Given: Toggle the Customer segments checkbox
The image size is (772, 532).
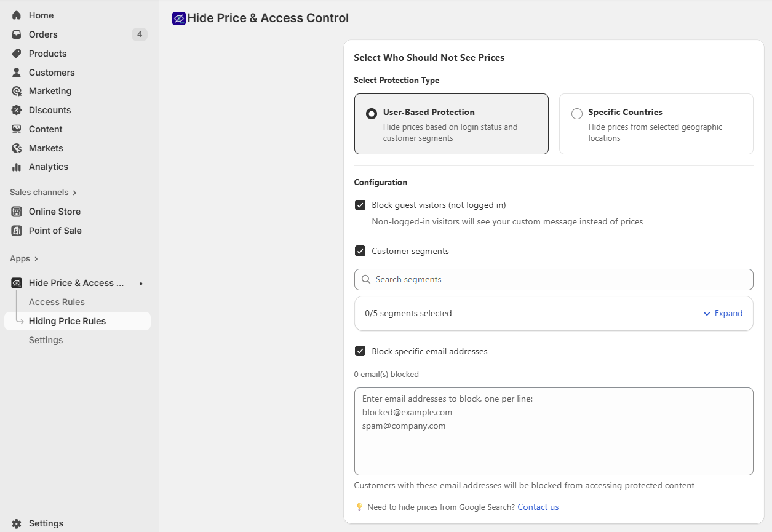Looking at the screenshot, I should click(x=360, y=251).
